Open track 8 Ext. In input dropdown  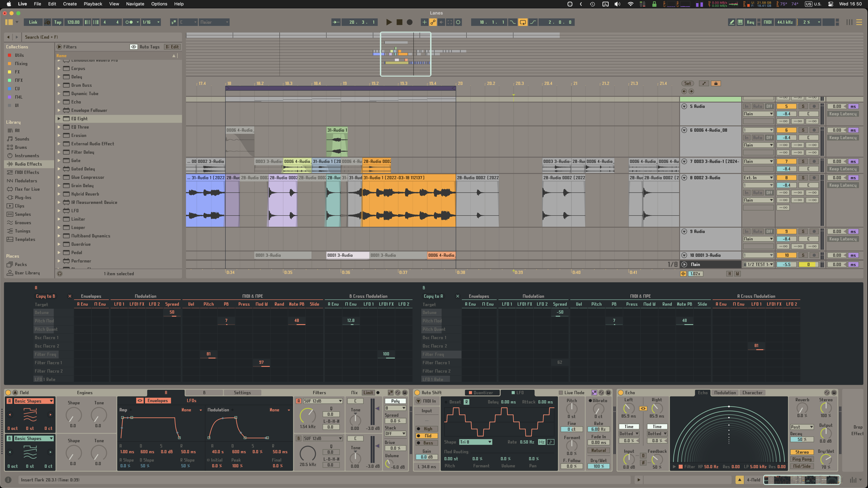pos(758,177)
